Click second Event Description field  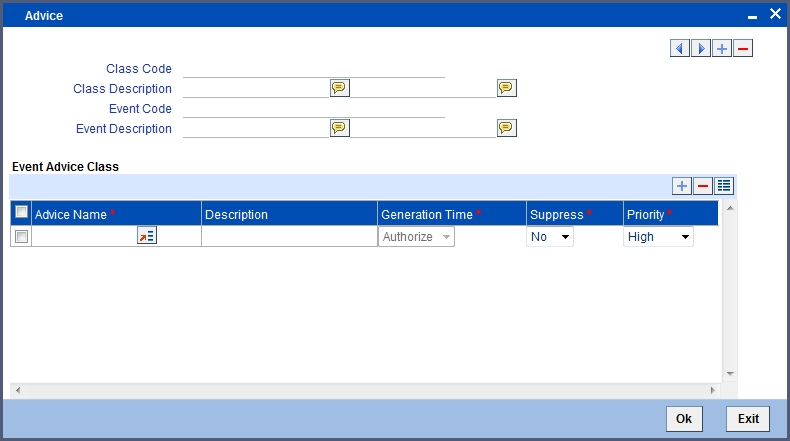click(x=423, y=128)
